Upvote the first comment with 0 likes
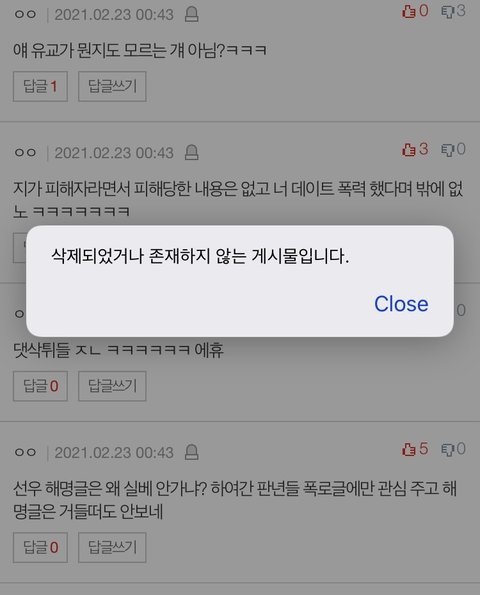 point(415,11)
